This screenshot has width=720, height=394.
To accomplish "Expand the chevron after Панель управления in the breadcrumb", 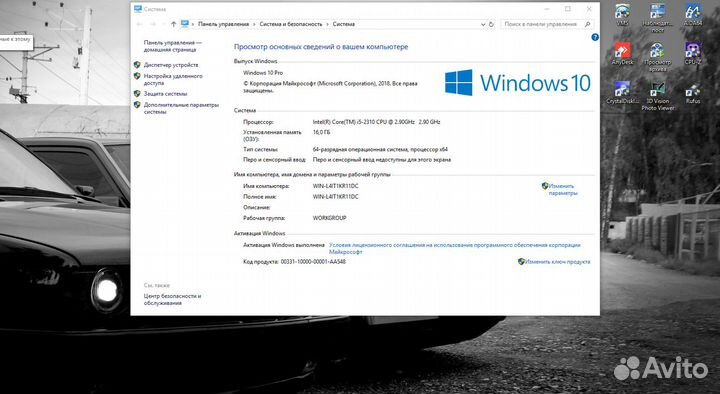I will 254,24.
